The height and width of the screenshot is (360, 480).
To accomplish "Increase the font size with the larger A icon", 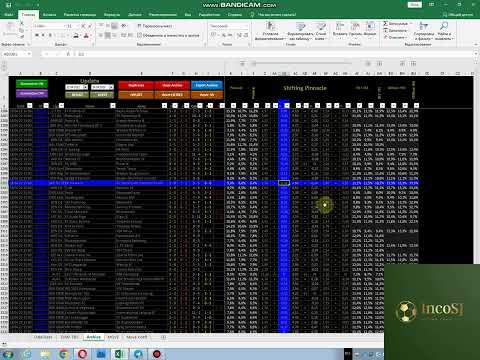I will click(x=83, y=26).
